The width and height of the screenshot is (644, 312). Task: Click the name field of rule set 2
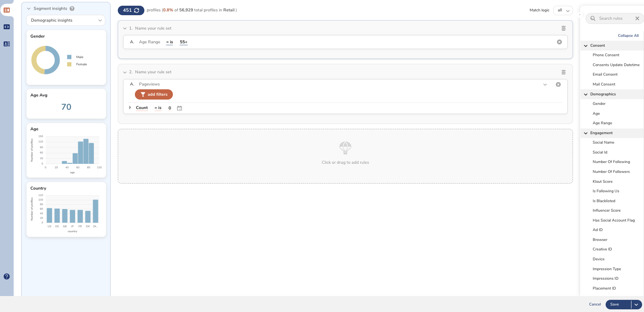(x=153, y=72)
